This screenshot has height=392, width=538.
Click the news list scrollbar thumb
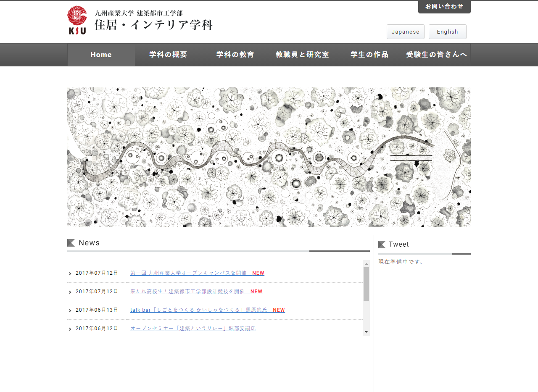[x=367, y=284]
